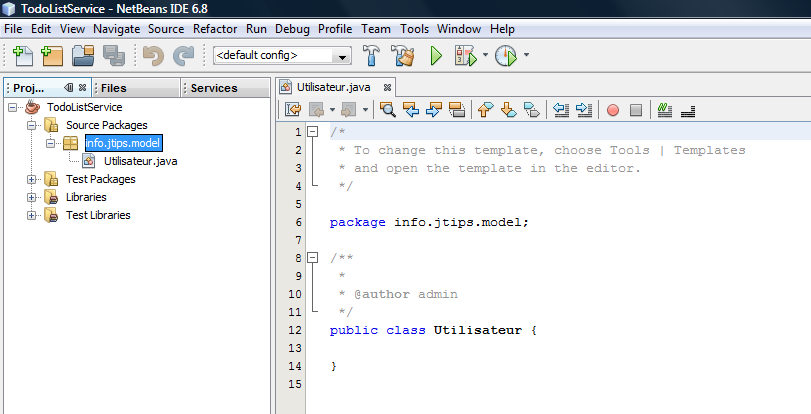Click the Open Project icon
This screenshot has height=414, width=811.
pyautogui.click(x=83, y=55)
